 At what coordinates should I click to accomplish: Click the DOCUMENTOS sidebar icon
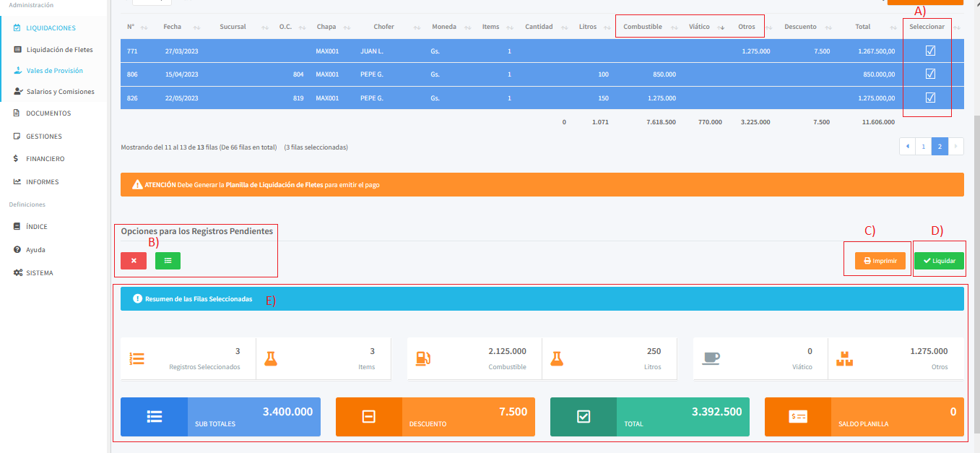coord(17,113)
